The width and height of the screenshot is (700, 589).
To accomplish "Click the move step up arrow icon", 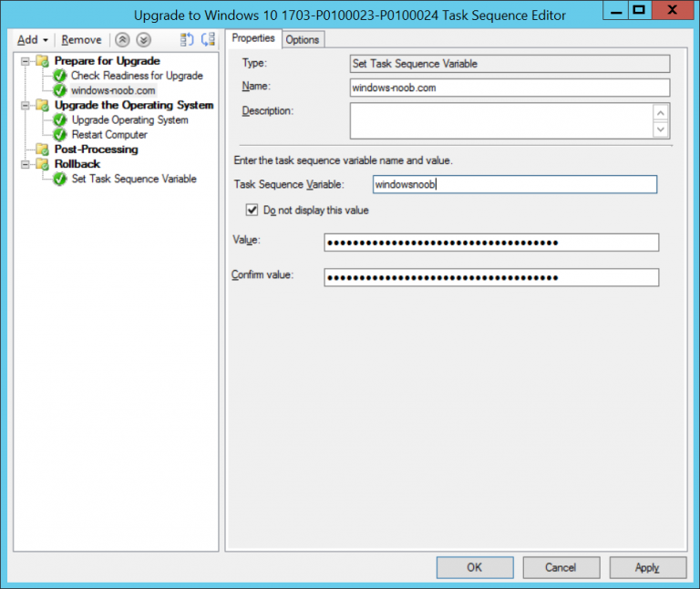I will pos(122,40).
